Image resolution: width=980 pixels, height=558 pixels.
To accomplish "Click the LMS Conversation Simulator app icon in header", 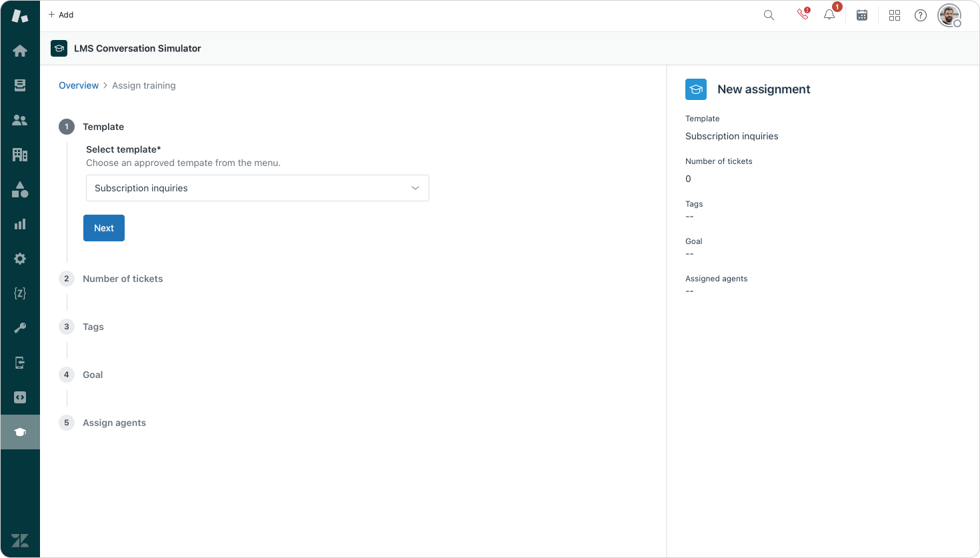I will click(x=59, y=48).
